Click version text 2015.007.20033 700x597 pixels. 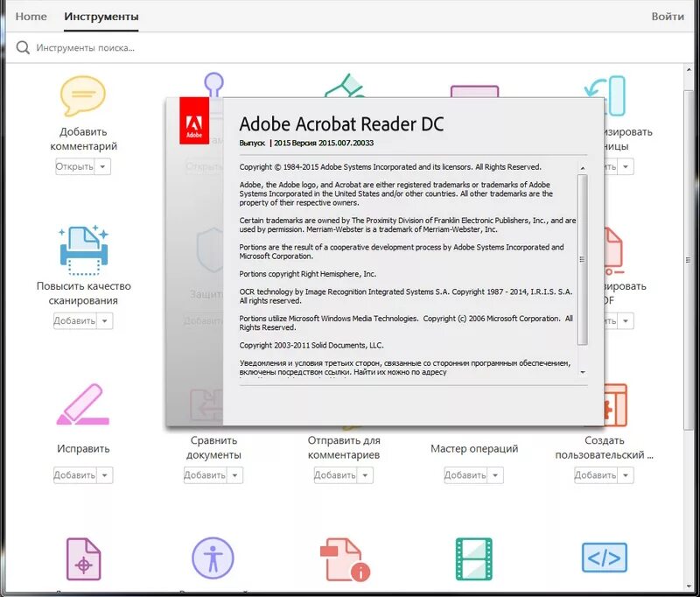click(x=346, y=143)
